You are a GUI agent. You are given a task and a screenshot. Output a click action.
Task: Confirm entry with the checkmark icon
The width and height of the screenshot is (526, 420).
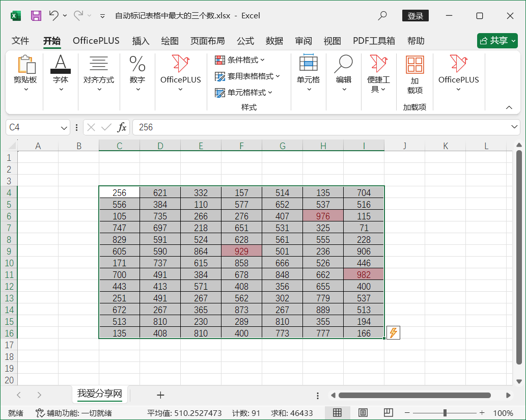pos(106,127)
